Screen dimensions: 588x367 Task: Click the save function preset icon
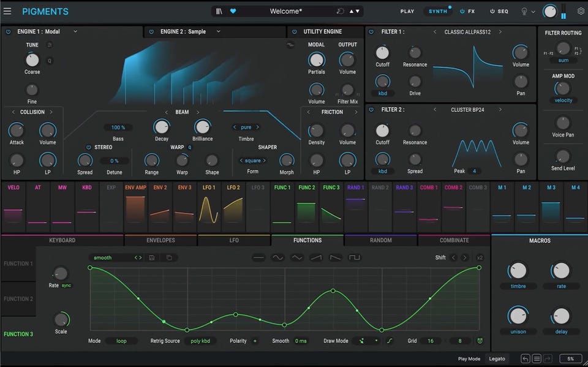[152, 258]
